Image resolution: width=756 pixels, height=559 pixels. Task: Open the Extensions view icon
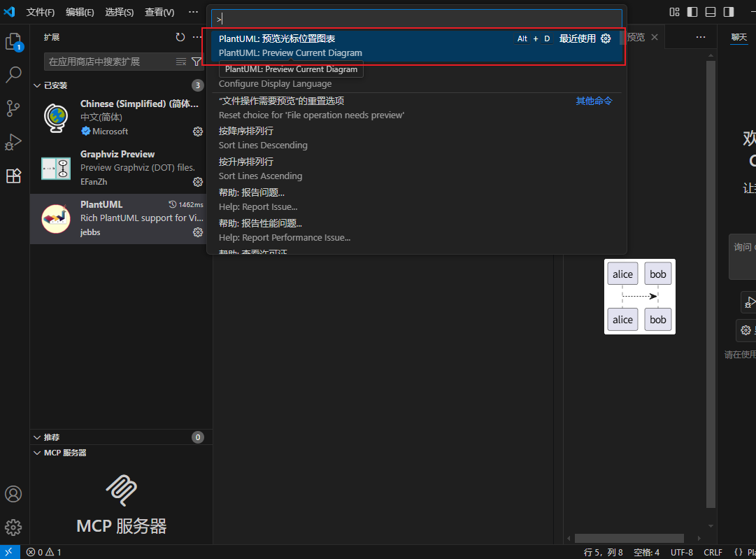13,176
